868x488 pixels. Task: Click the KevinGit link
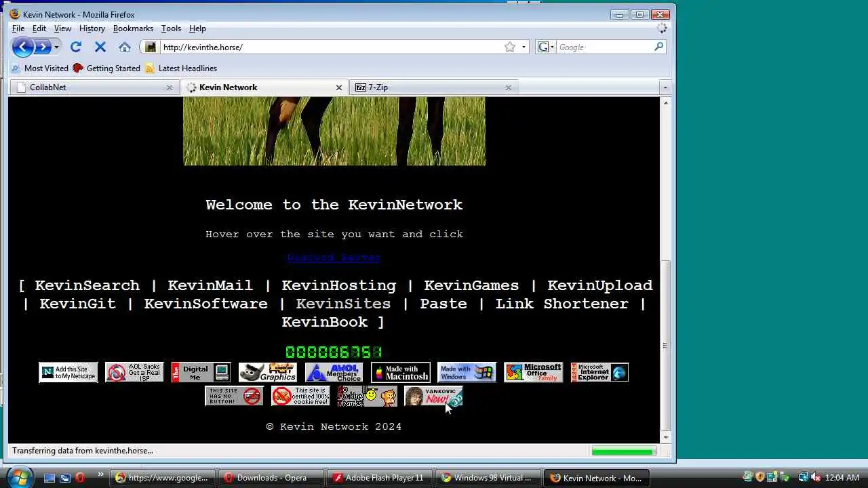pos(77,304)
